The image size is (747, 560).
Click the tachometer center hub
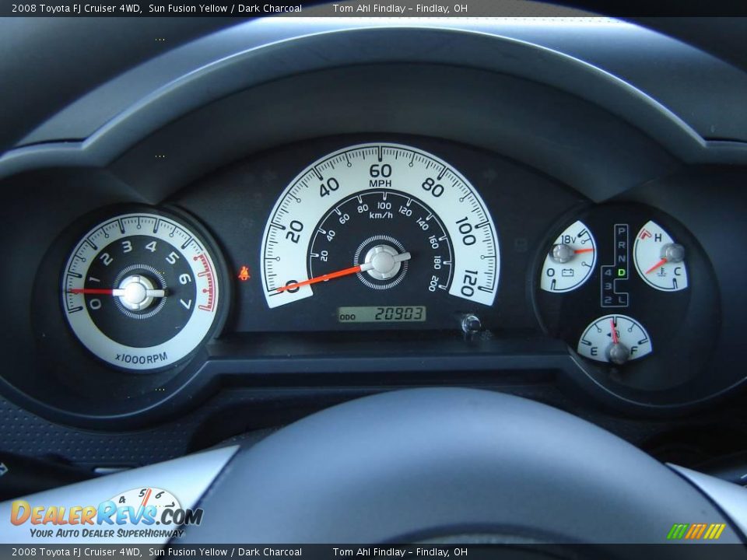[136, 292]
